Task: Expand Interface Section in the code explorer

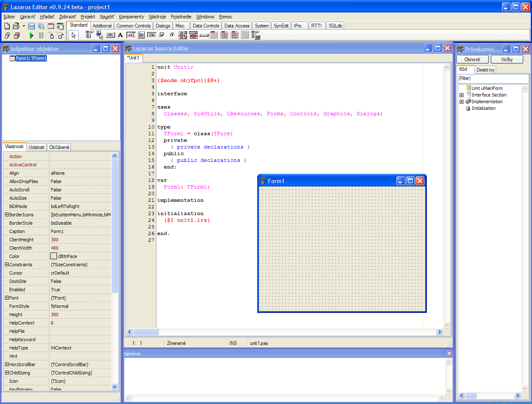Action: (461, 95)
